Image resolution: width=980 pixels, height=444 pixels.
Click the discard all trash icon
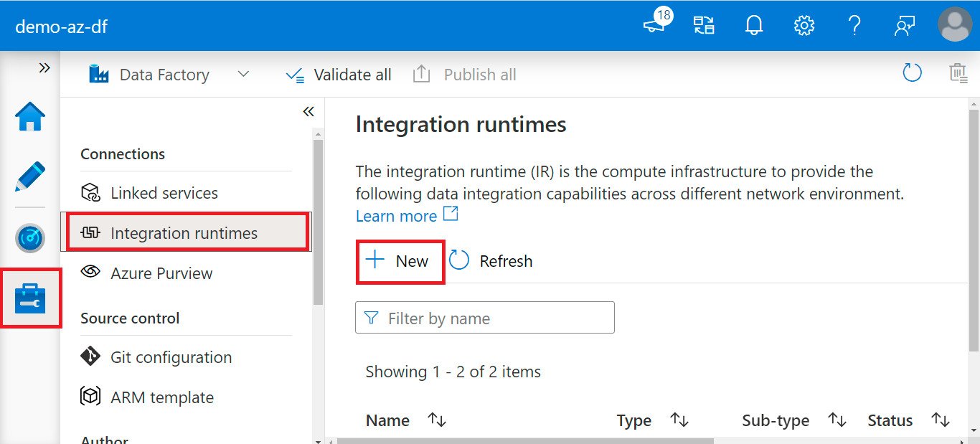[x=958, y=73]
